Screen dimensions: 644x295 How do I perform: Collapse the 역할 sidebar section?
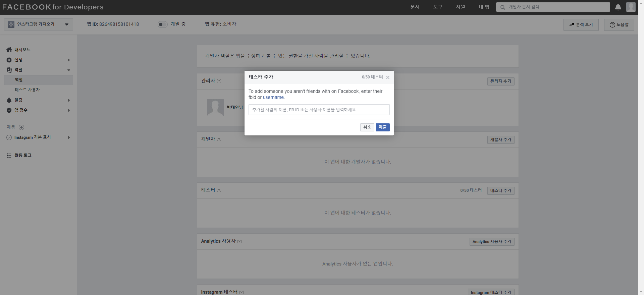[69, 70]
